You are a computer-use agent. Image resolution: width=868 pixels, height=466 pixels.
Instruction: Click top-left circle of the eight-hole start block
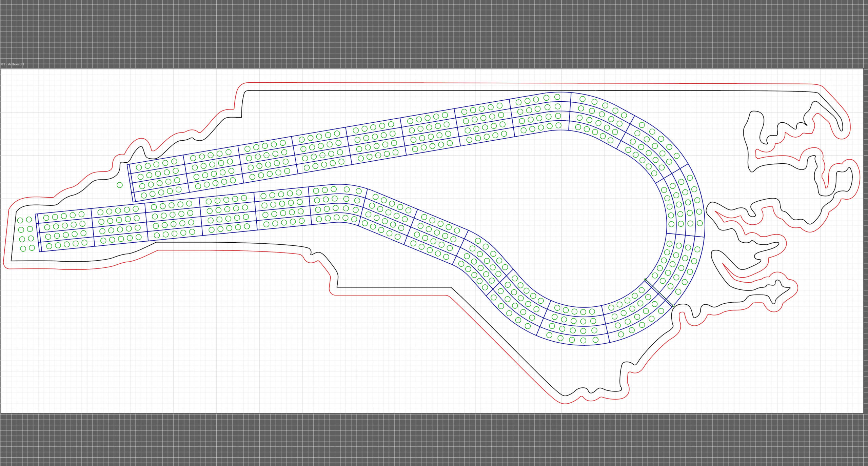(20, 220)
